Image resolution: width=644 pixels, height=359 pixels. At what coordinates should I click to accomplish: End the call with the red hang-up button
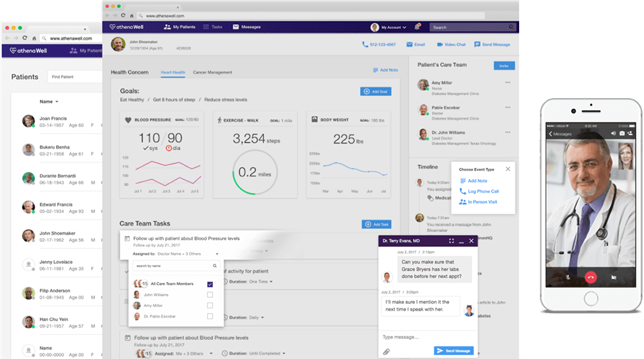point(591,277)
